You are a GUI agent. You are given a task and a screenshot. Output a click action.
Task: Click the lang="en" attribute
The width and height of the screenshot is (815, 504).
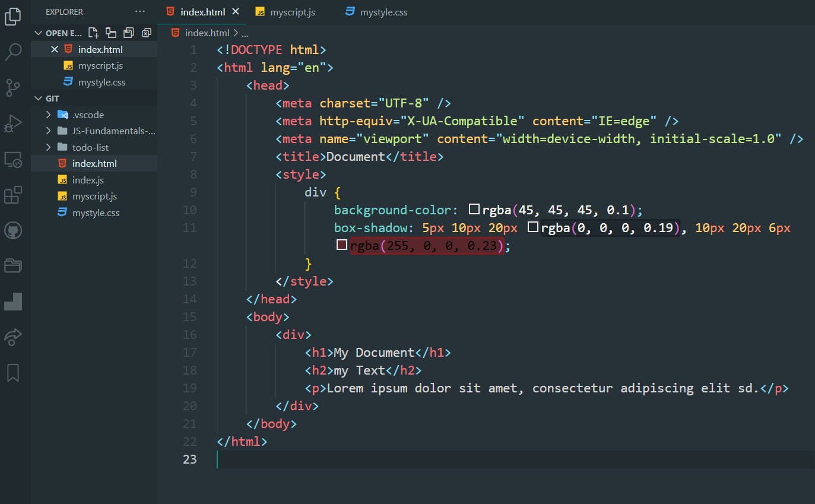pos(294,67)
